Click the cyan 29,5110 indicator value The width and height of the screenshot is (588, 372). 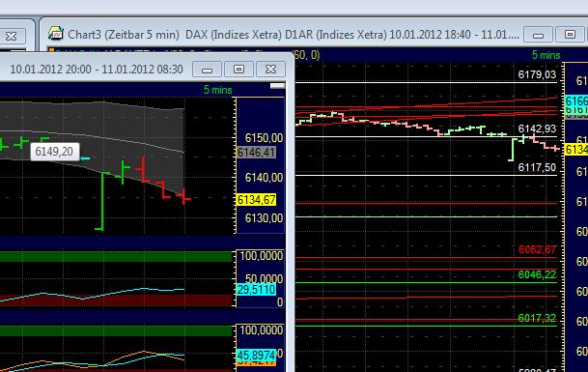pyautogui.click(x=257, y=290)
